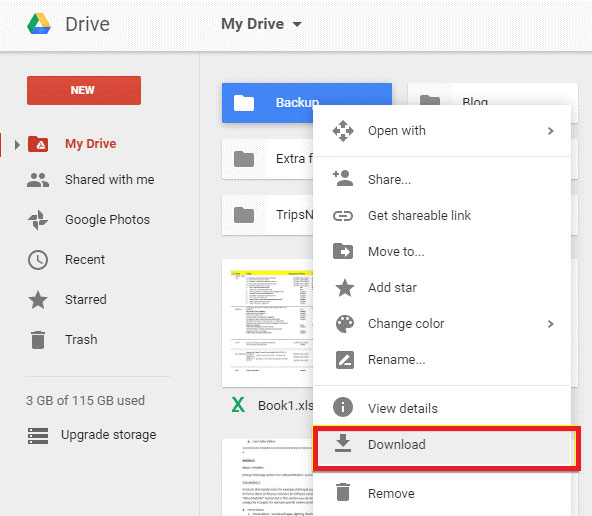
Task: Select the Extra folder item
Action: 268,159
